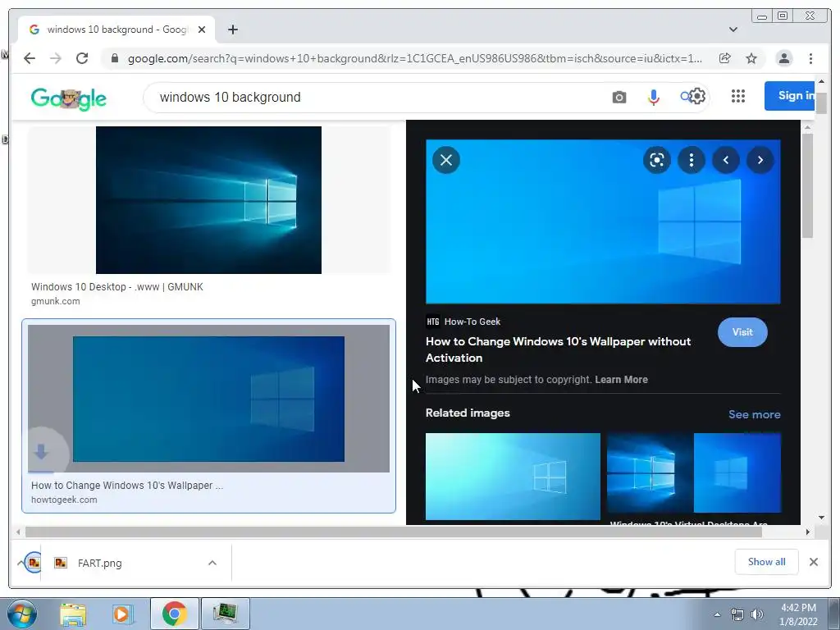Go to Google home via logo
Viewport: 840px width, 630px height.
pos(69,98)
